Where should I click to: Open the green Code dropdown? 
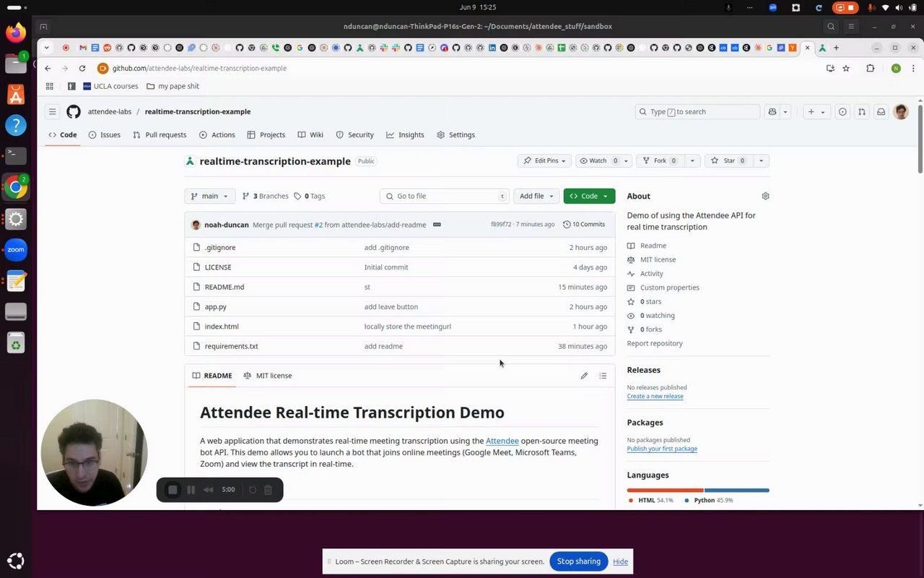click(589, 196)
